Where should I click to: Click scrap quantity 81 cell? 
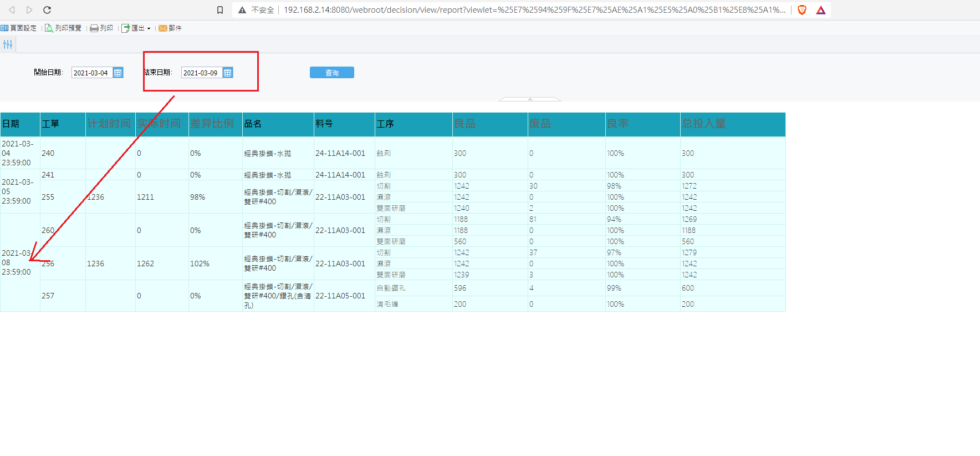[566, 219]
